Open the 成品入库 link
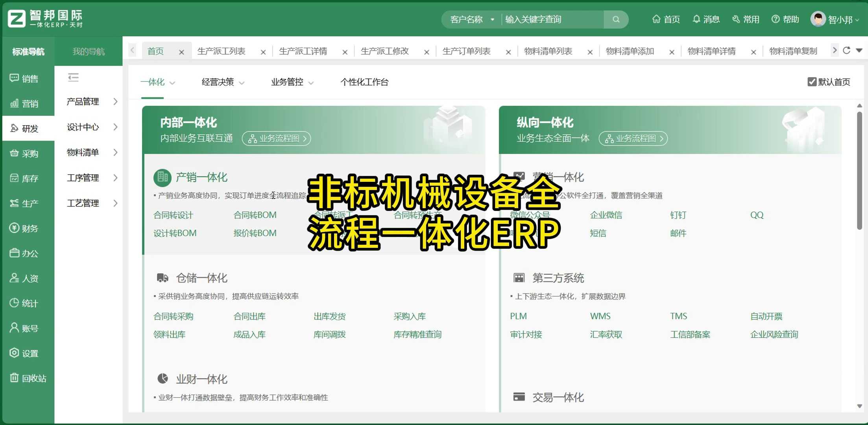The height and width of the screenshot is (425, 868). point(249,334)
